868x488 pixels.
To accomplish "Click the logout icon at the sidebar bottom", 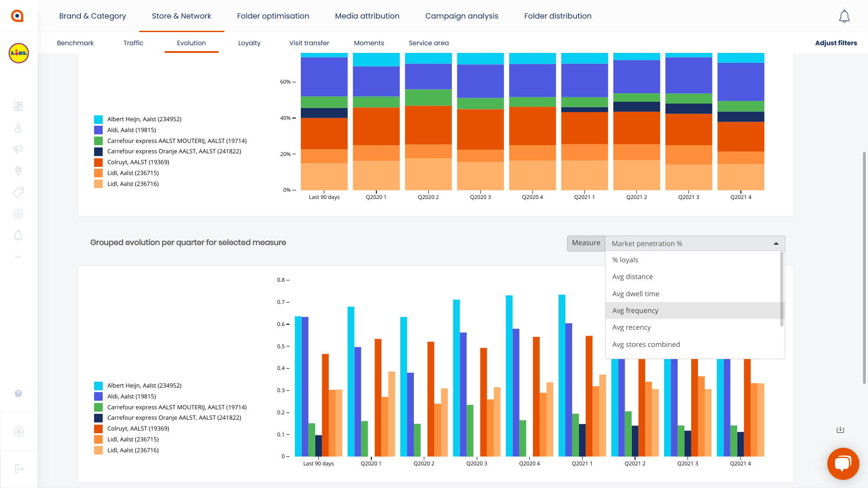I will click(x=19, y=469).
